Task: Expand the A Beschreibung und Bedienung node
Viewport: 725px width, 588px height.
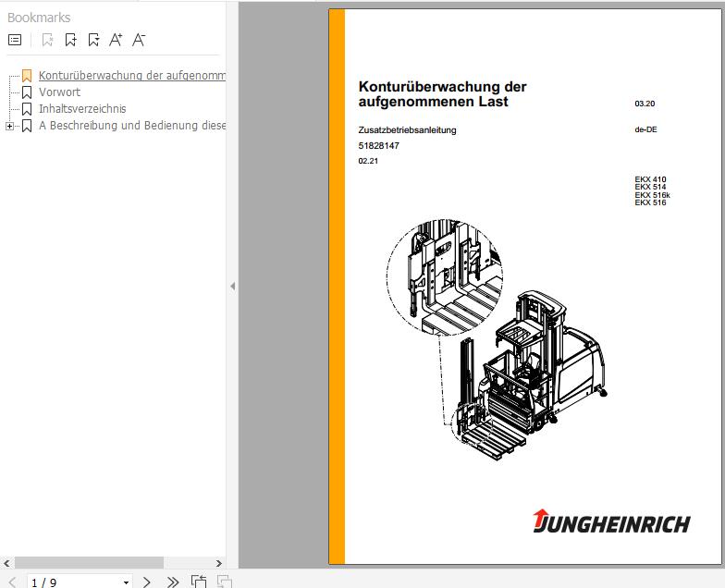Action: coord(9,126)
